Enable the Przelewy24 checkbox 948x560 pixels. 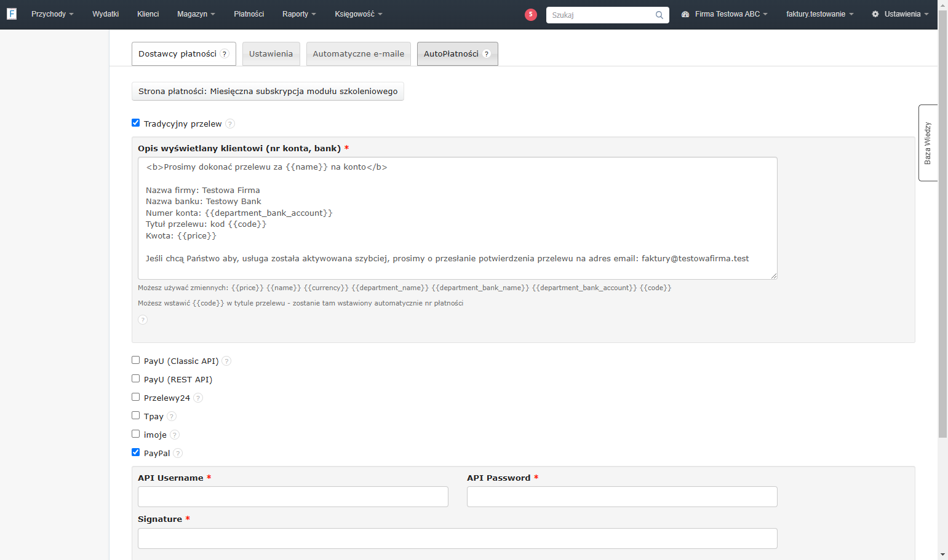[135, 397]
